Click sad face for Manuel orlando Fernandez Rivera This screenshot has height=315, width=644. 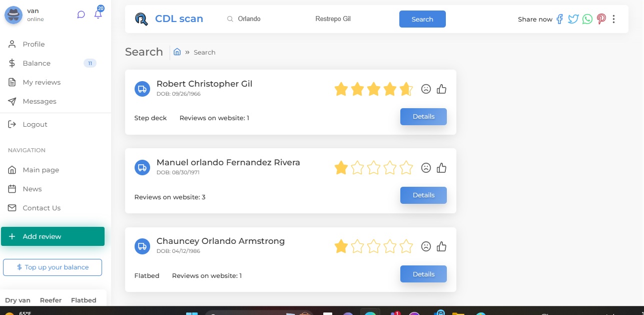click(x=426, y=168)
